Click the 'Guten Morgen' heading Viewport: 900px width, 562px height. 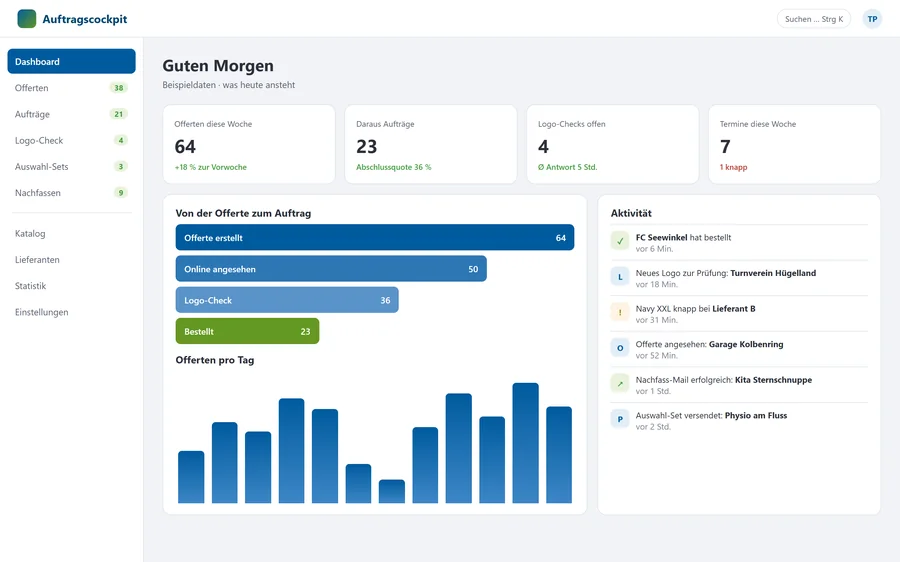click(x=218, y=66)
